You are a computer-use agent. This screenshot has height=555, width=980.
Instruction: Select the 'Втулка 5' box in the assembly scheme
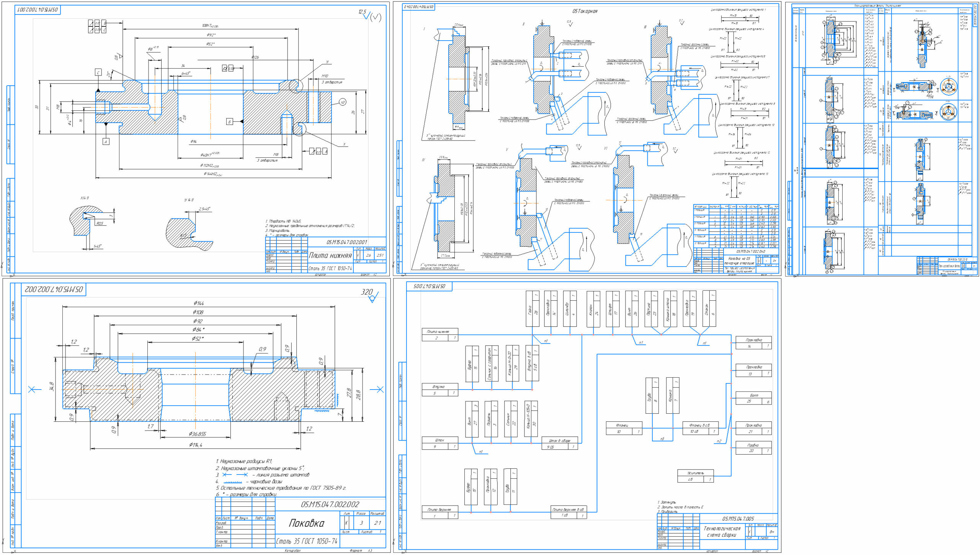click(x=440, y=390)
